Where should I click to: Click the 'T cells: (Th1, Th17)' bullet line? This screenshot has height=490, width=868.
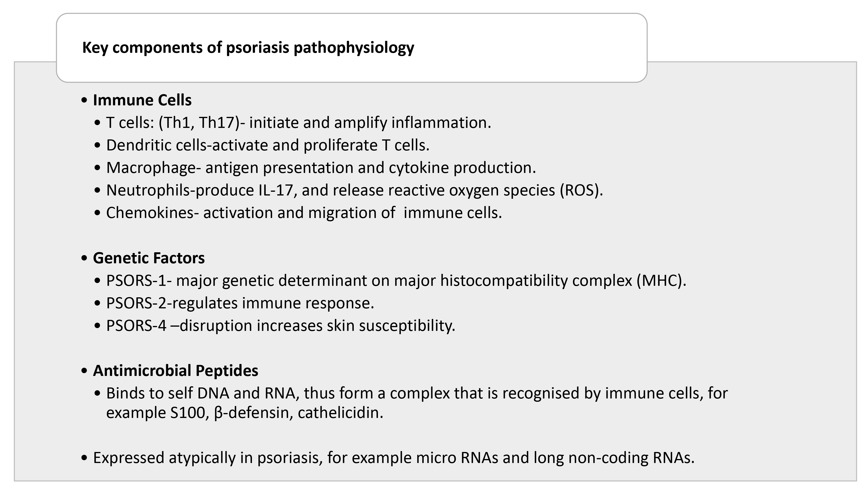[x=298, y=123]
